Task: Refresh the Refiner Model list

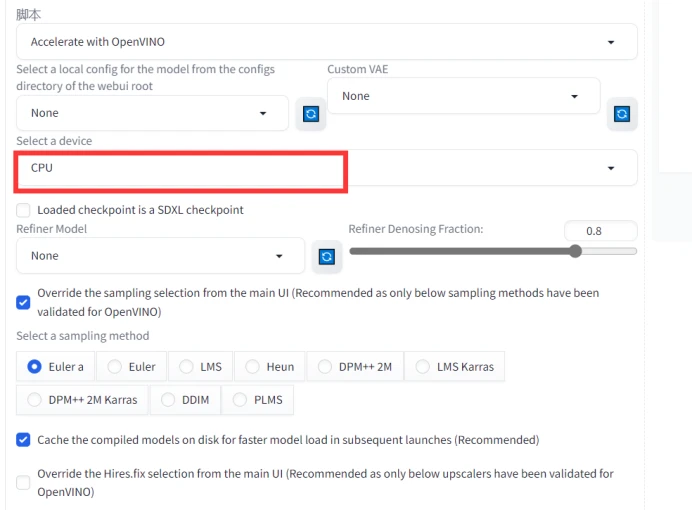Action: pyautogui.click(x=325, y=257)
